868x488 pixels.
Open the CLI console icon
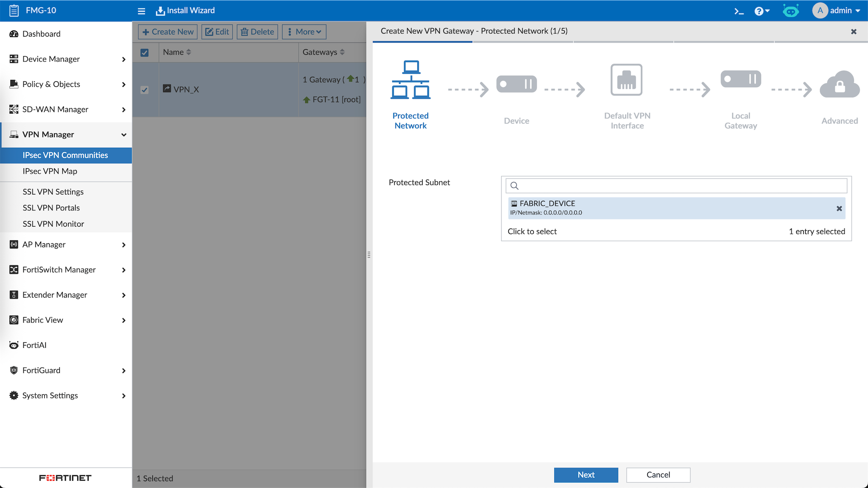coord(739,11)
